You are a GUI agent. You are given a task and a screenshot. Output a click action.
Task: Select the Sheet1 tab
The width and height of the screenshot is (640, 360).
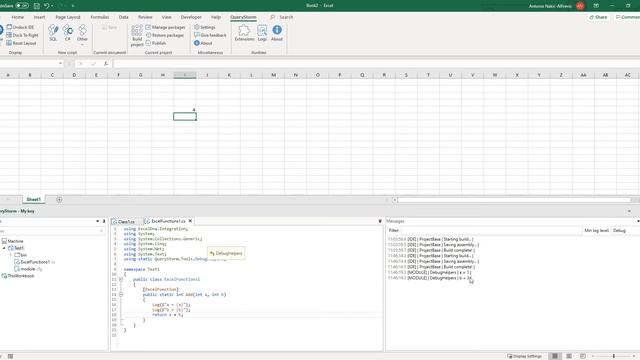[x=33, y=199]
